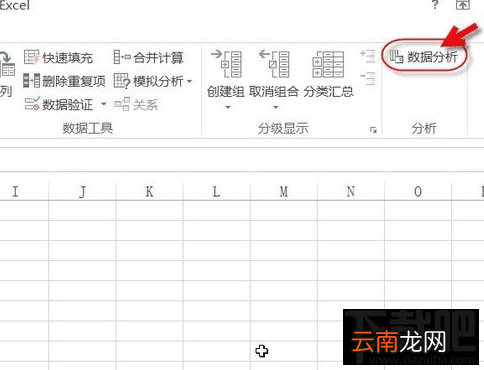The image size is (484, 370).
Task: Expand the 数据验证 dropdown arrow
Action: point(104,104)
